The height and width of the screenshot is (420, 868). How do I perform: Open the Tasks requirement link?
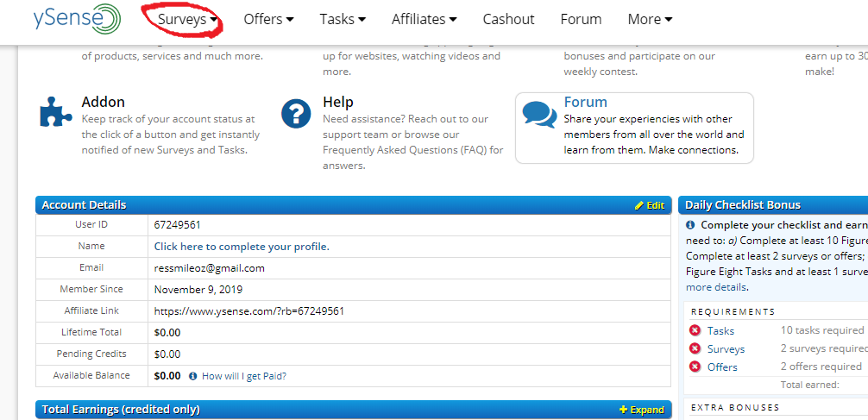click(720, 331)
